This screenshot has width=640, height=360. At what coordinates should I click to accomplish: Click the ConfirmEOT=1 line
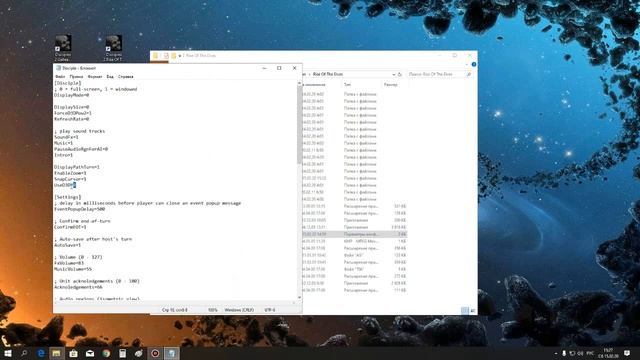click(70, 227)
